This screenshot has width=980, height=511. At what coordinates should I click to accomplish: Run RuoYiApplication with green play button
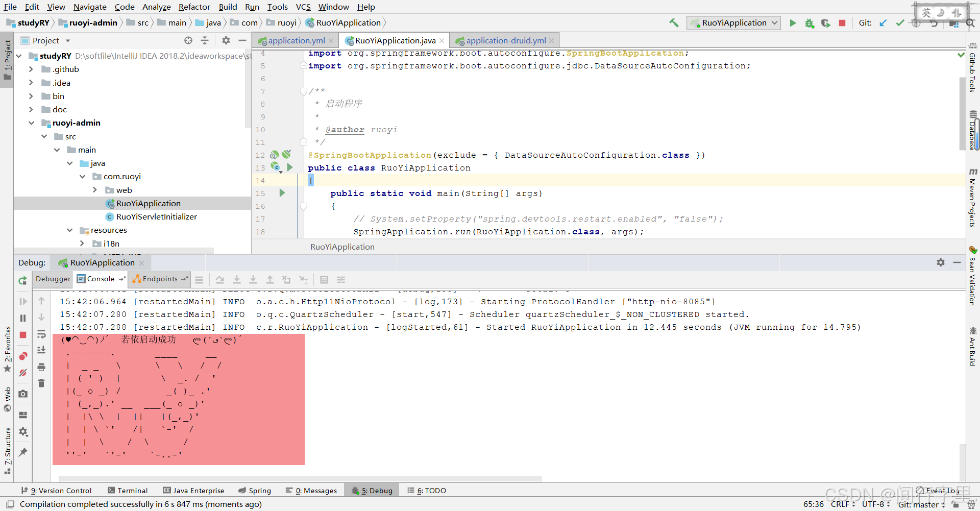(x=793, y=23)
